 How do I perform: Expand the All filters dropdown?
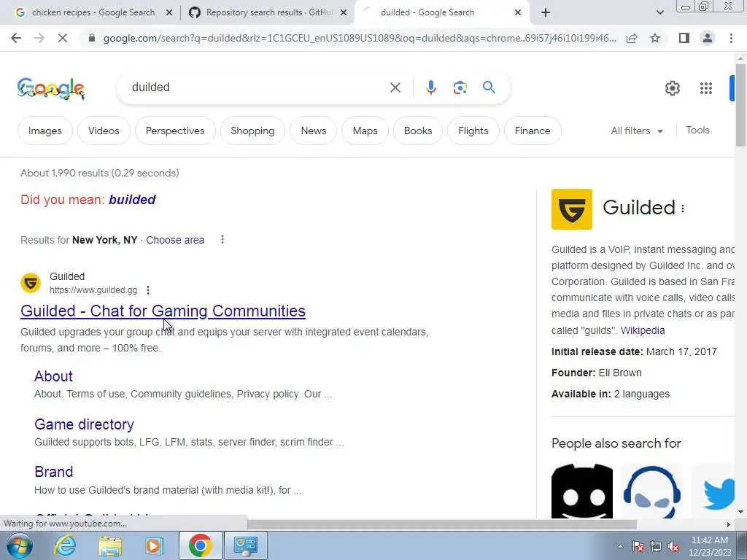(636, 131)
